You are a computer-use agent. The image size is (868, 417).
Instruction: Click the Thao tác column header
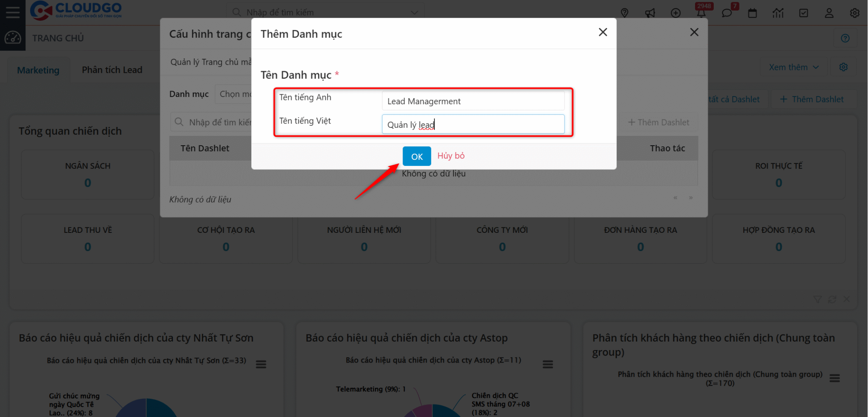click(668, 148)
